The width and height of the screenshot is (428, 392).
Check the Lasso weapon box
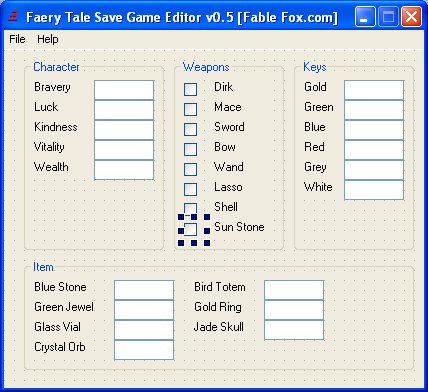coord(190,189)
